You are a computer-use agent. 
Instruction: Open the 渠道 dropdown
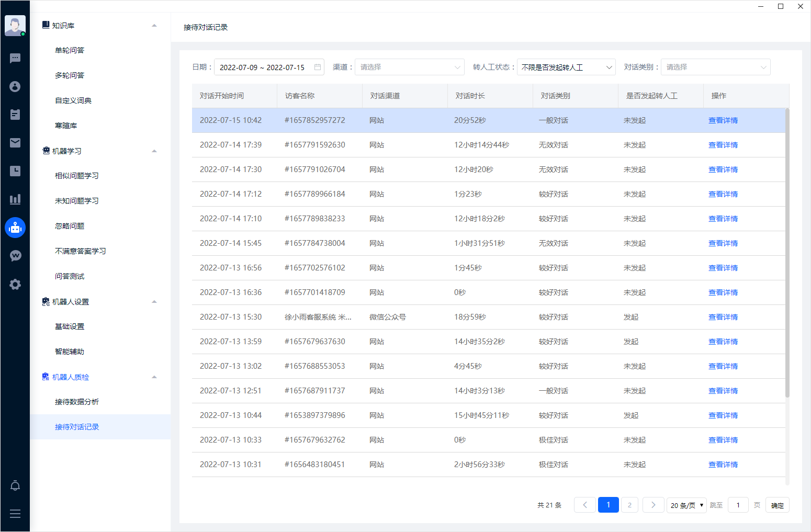[x=410, y=67]
